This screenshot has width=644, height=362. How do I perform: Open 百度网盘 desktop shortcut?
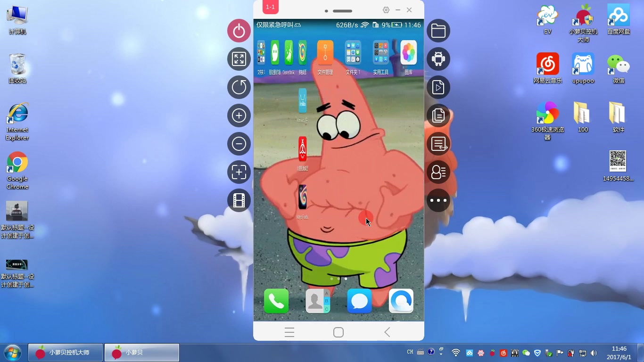(x=619, y=20)
